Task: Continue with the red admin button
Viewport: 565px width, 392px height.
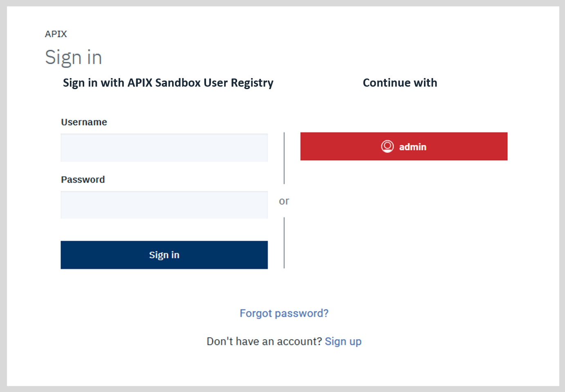Action: point(404,146)
